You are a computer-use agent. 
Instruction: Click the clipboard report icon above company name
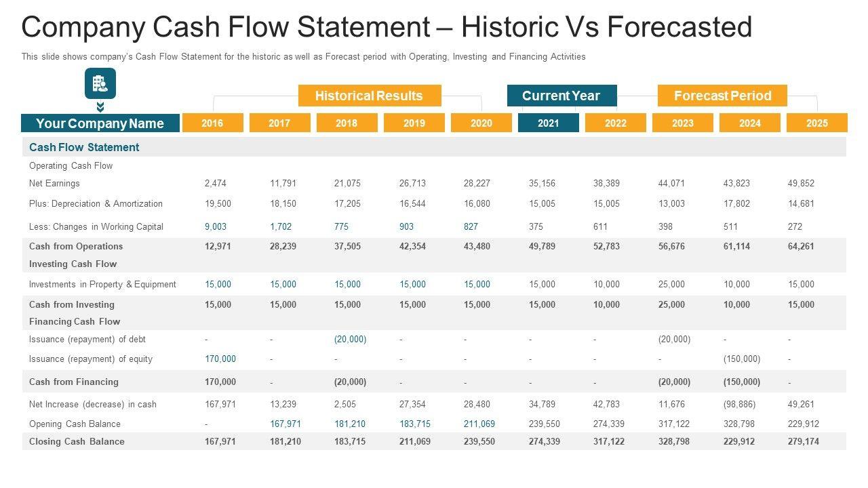(100, 83)
